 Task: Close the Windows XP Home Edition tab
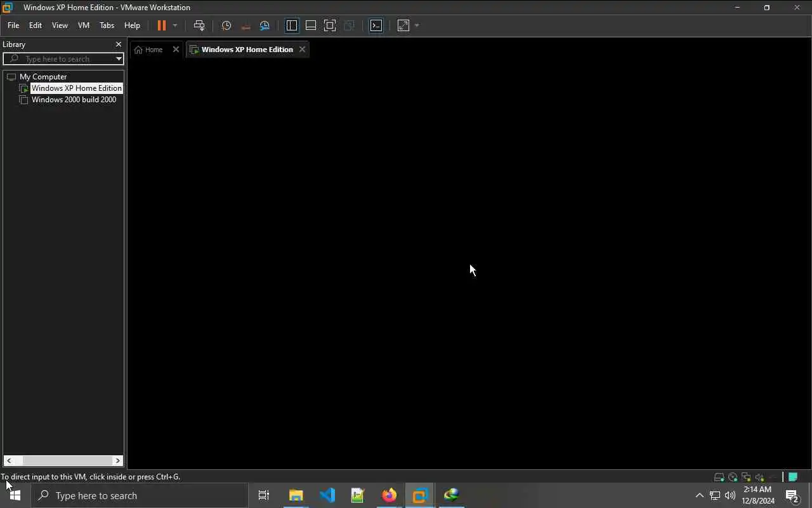(302, 50)
